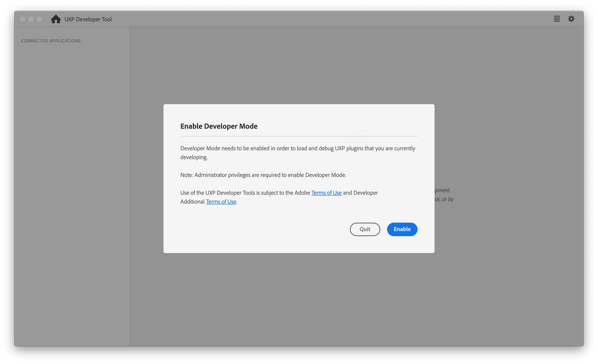This screenshot has height=364, width=598.
Task: Close the window with the red button
Action: (x=22, y=19)
